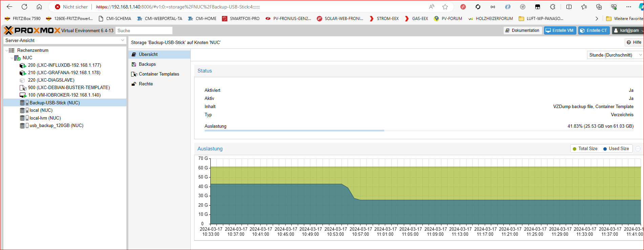Viewport: 644px width, 250px height.
Task: Open the FRITZ!Box 7590 bookmark
Action: coord(23,19)
